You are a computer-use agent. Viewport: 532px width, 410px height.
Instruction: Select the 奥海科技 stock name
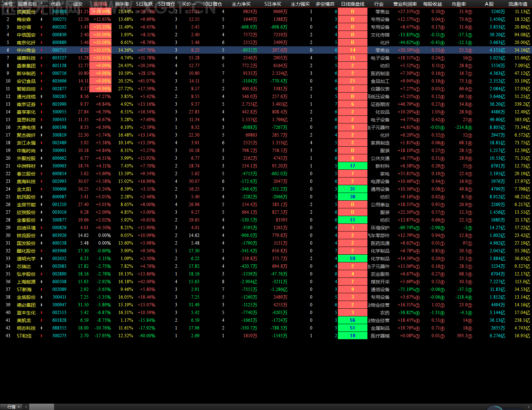(x=26, y=182)
